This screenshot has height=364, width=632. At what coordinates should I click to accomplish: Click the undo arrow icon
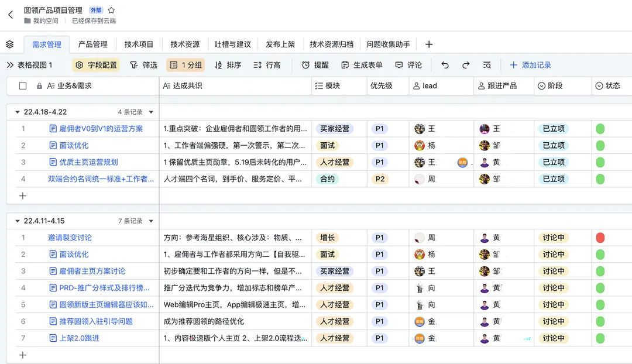[445, 65]
